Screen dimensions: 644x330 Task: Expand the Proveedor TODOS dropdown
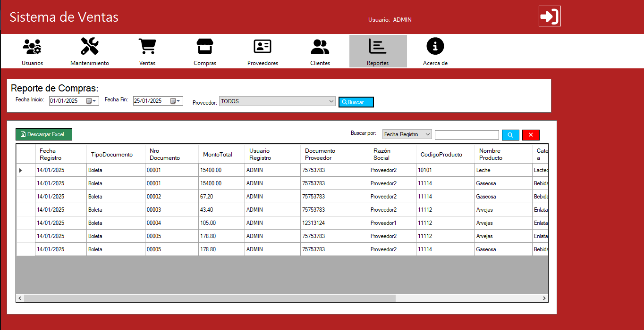coord(331,101)
